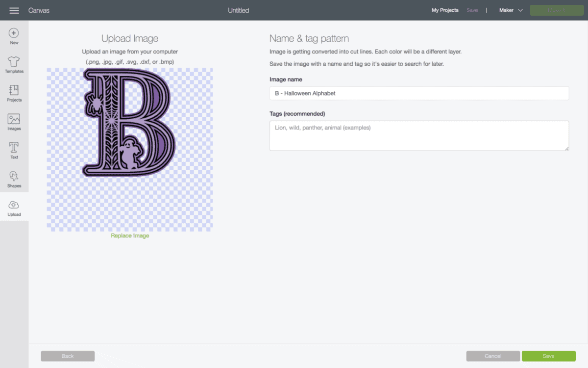Expand the Maker machine dropdown
The width and height of the screenshot is (588, 368).
click(511, 10)
